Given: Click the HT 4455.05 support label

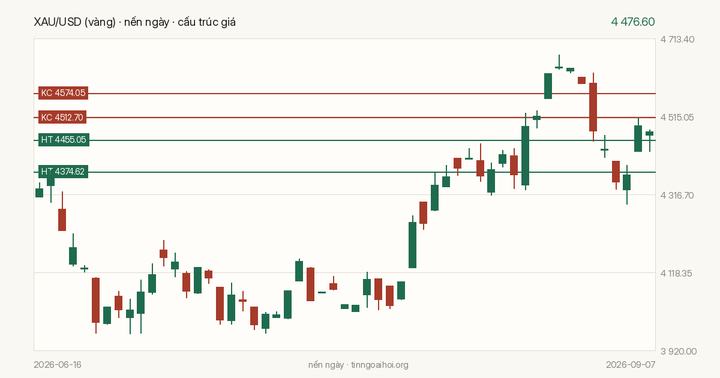Looking at the screenshot, I should point(63,140).
